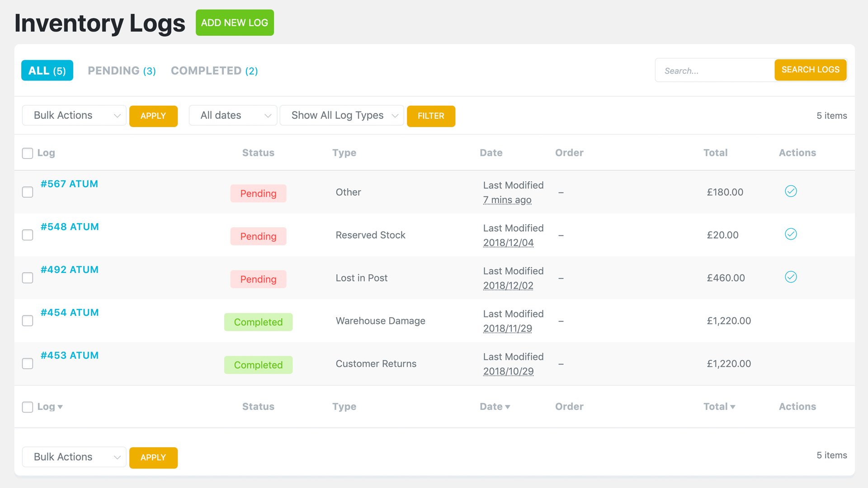The image size is (868, 488).
Task: Click the 2018/10/29 date
Action: 508,371
